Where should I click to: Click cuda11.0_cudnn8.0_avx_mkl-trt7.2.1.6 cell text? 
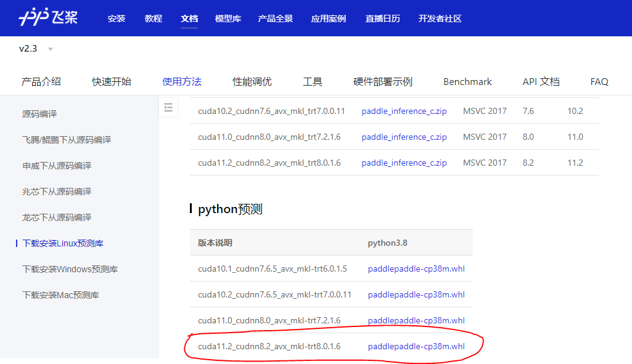coord(269,320)
